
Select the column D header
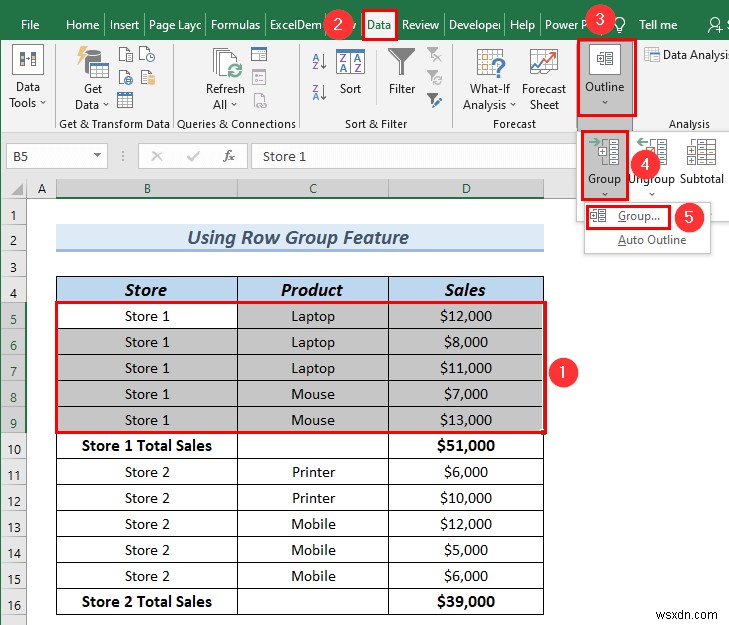point(466,188)
